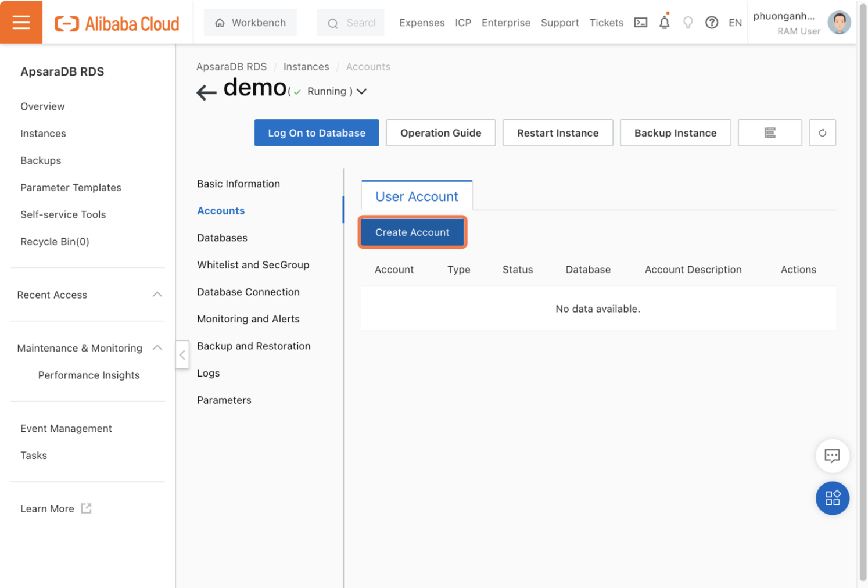Open the help question mark icon
The image size is (868, 588).
click(x=712, y=22)
